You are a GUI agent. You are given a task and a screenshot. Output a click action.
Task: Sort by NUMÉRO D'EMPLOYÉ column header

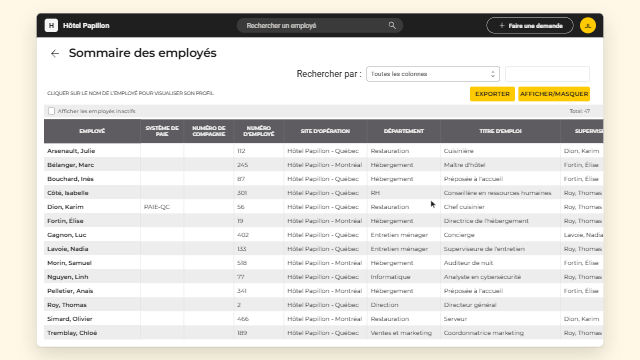pyautogui.click(x=259, y=131)
